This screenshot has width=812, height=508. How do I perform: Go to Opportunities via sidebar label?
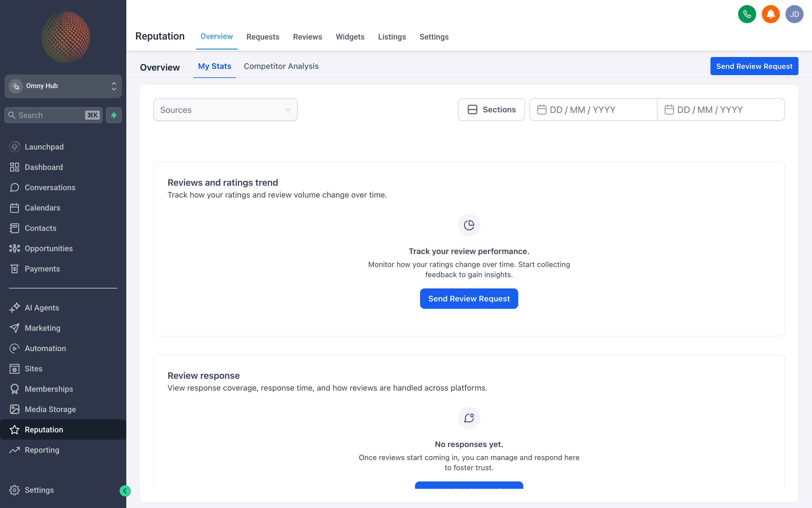[49, 248]
